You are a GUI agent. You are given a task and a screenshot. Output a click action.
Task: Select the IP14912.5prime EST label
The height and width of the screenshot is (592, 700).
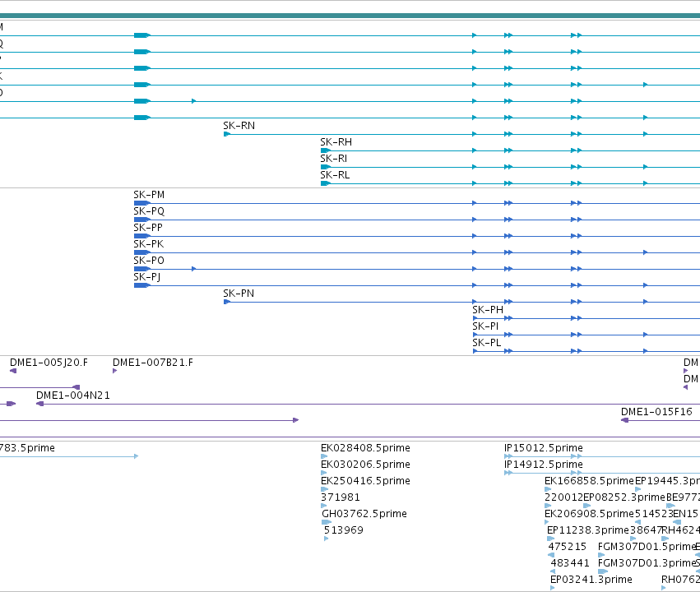pos(544,465)
